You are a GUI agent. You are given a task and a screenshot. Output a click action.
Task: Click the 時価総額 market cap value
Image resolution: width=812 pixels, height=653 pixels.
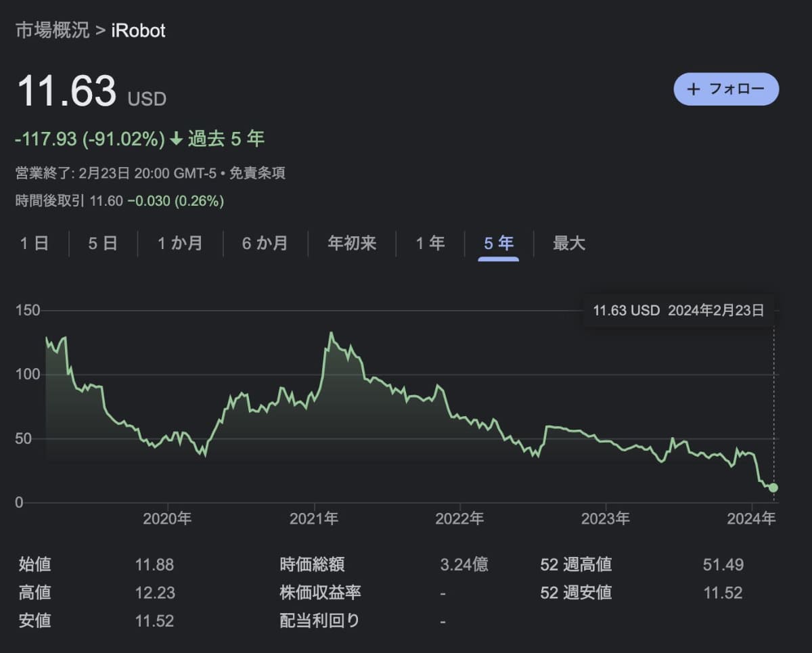464,564
